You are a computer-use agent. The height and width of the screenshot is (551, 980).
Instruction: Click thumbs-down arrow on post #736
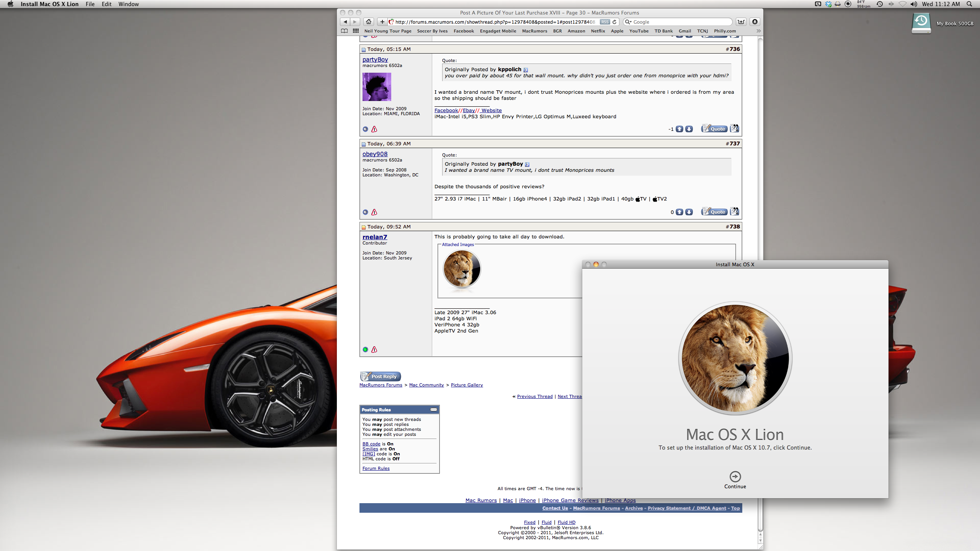(689, 129)
